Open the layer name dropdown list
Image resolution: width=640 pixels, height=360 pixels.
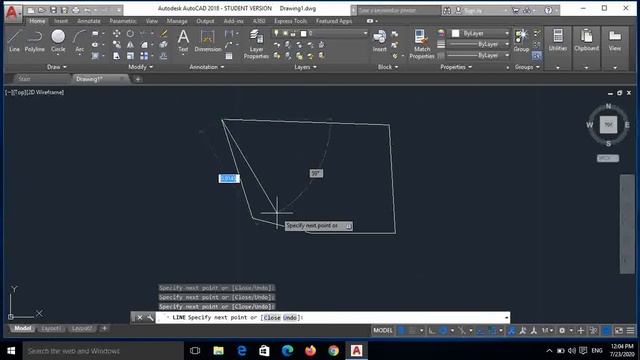[x=365, y=33]
